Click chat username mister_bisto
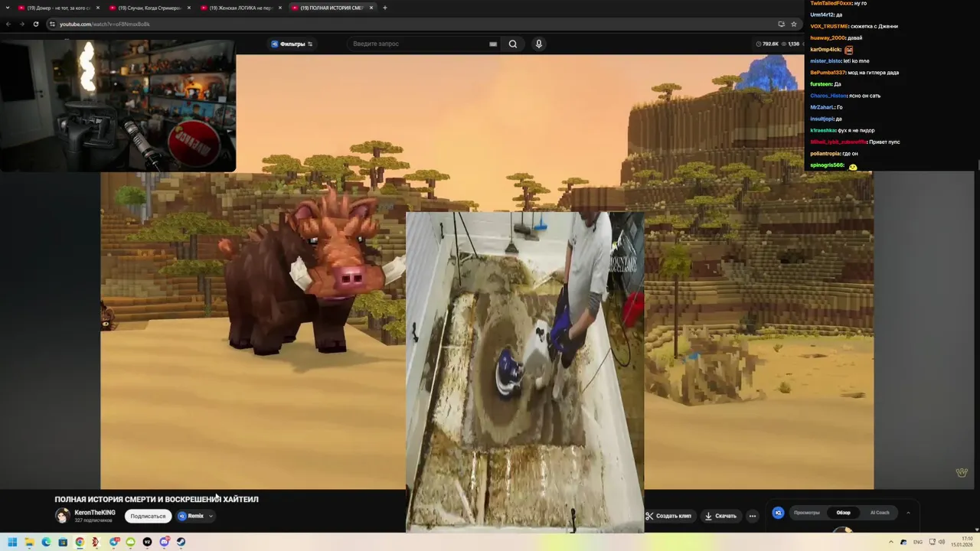This screenshot has height=551, width=980. click(x=825, y=60)
